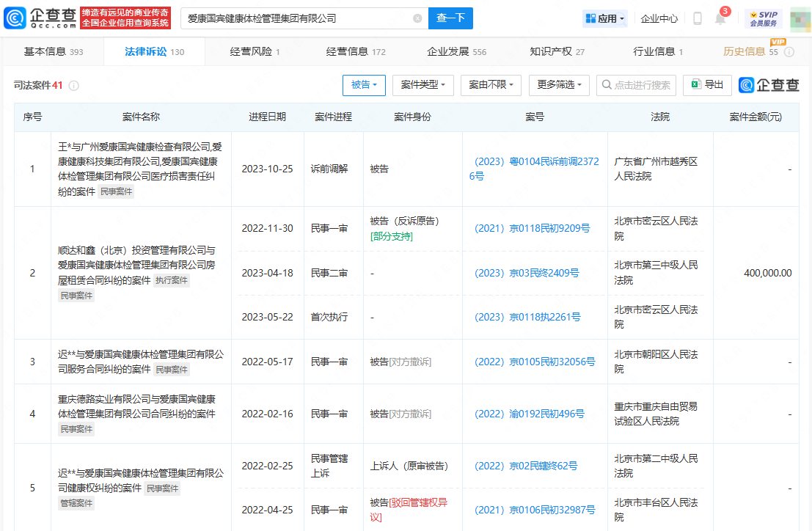Click the Qcc.com logo at top left

(41, 18)
